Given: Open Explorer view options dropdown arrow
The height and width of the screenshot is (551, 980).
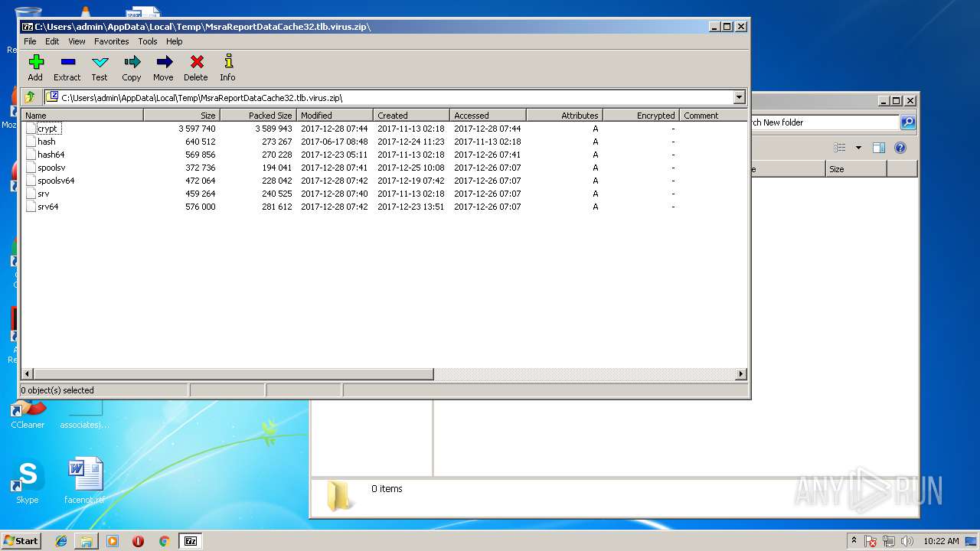Looking at the screenshot, I should click(858, 148).
